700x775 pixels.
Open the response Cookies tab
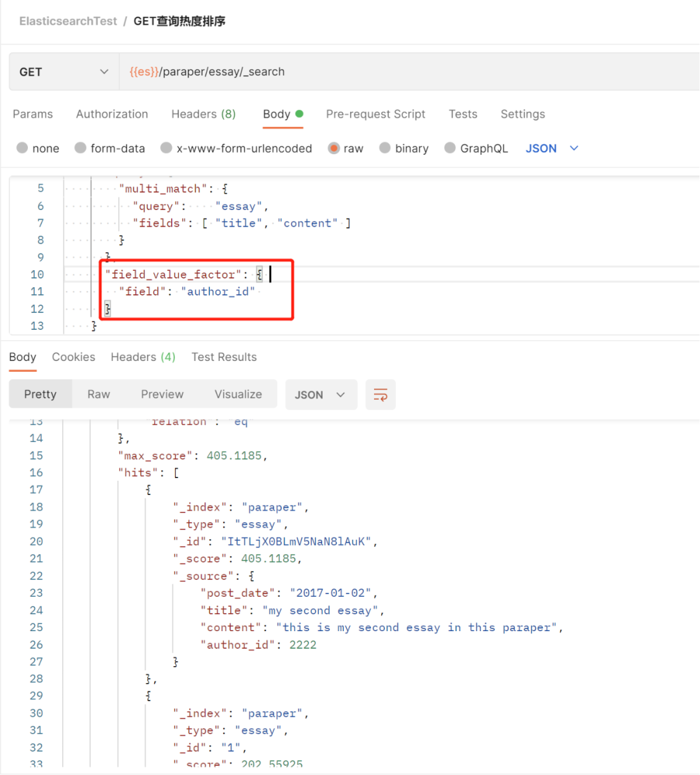pyautogui.click(x=74, y=357)
